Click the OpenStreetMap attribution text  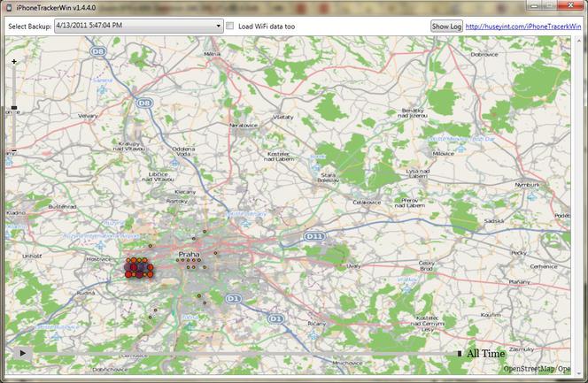tap(537, 369)
